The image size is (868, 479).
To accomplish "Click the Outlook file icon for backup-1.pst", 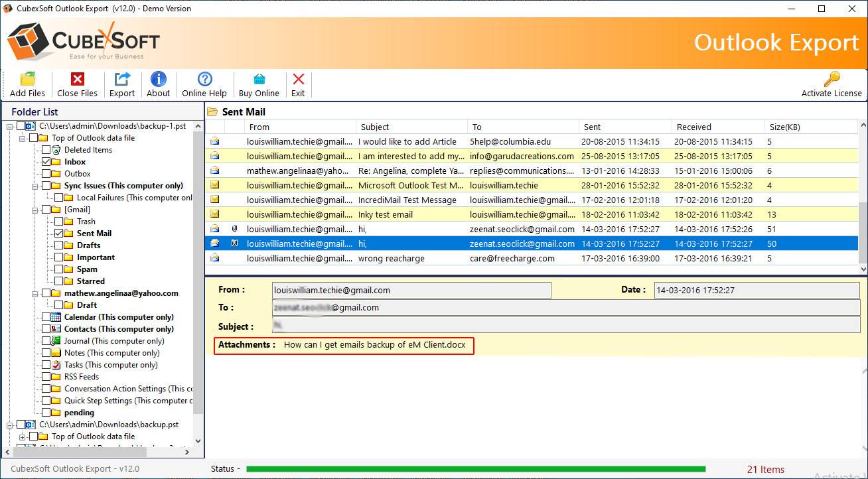I will 31,126.
